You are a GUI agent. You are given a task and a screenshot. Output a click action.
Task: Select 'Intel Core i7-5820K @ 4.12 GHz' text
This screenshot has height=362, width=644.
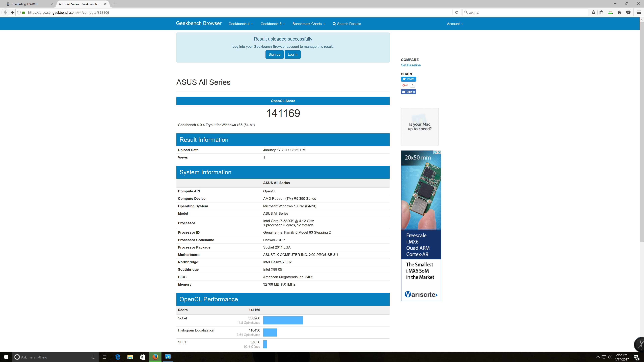288,221
